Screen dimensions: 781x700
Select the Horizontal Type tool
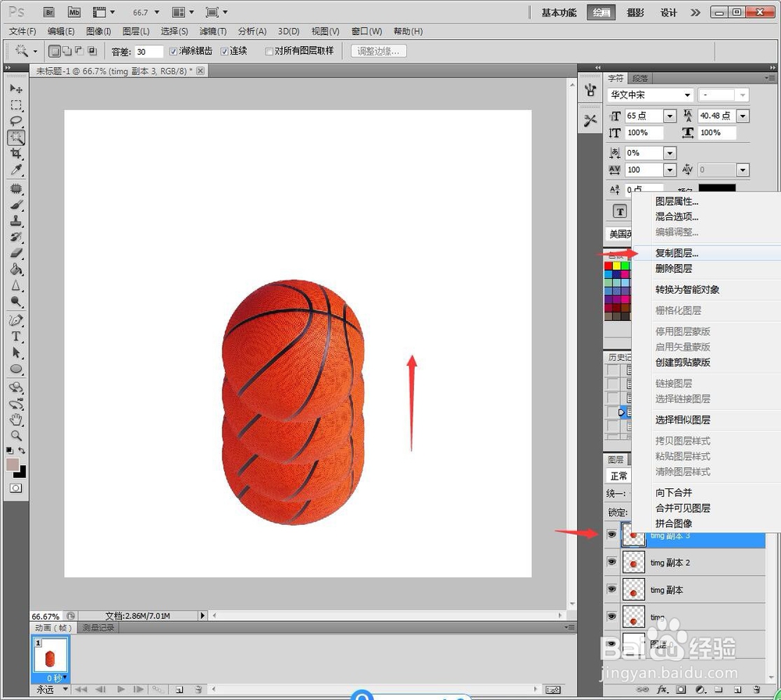coord(17,337)
